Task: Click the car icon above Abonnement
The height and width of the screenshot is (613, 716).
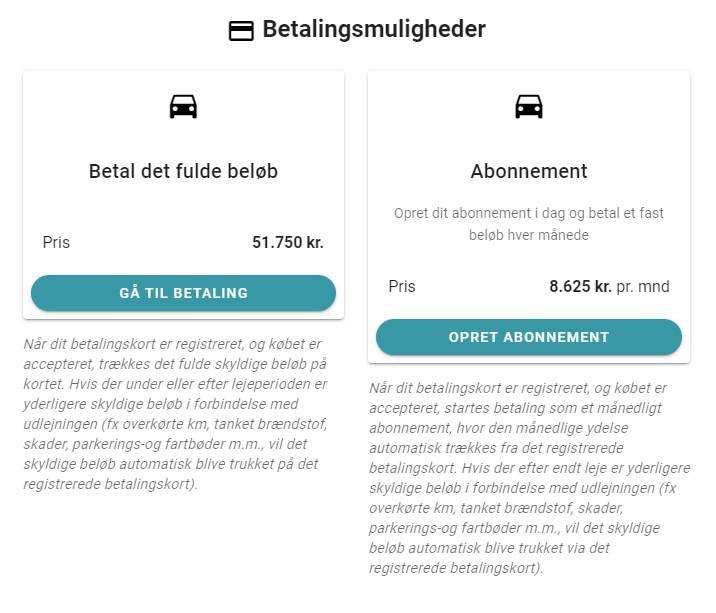Action: click(529, 106)
